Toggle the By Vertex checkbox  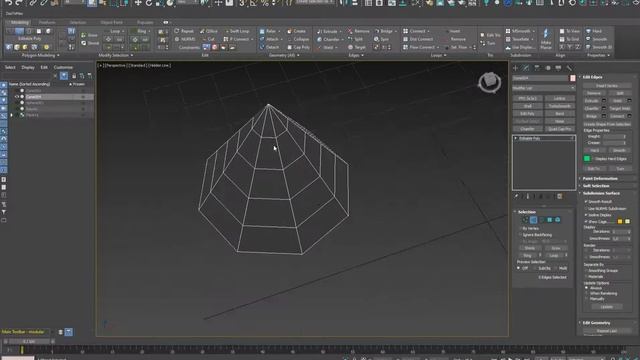(520, 229)
